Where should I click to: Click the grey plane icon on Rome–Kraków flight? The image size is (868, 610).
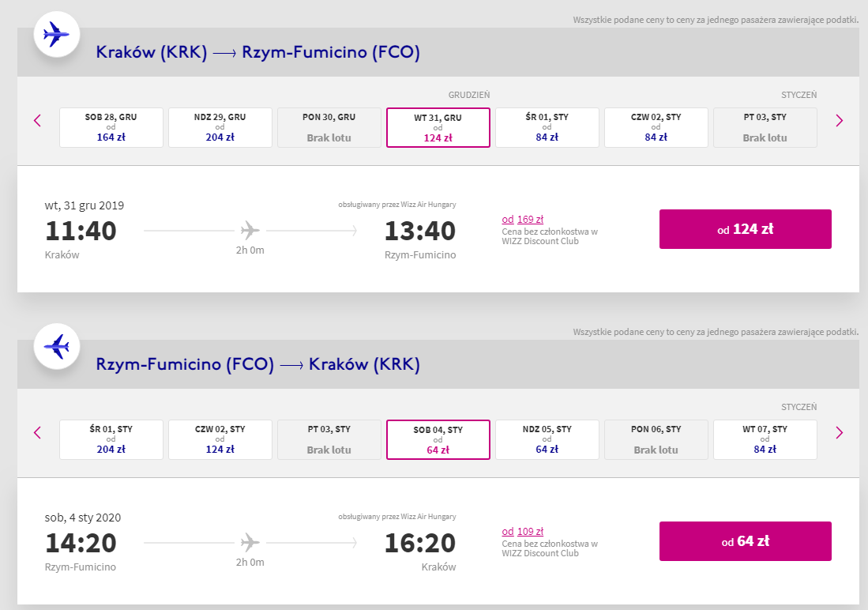(x=250, y=543)
